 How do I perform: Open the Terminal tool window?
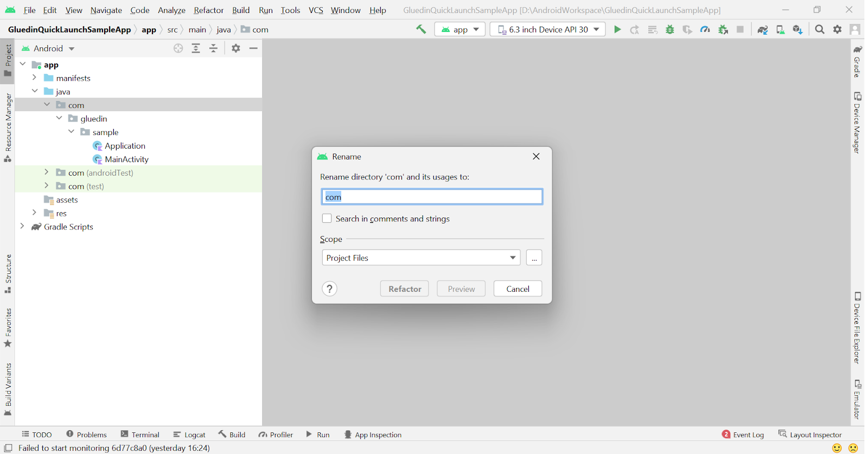(140, 434)
